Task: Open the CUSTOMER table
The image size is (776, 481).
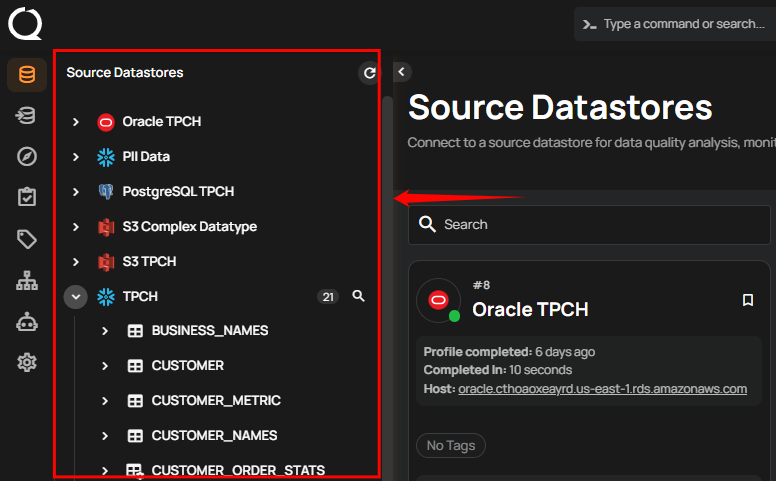Action: 188,366
